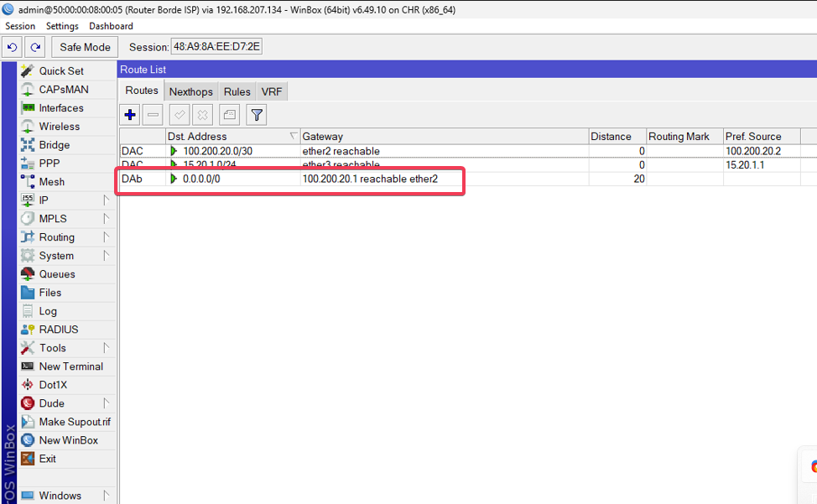This screenshot has width=817, height=504.
Task: Open the Interfaces sidebar item
Action: coord(61,108)
